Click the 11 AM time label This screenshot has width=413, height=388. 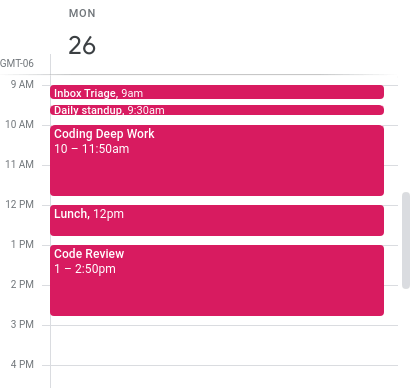(19, 164)
